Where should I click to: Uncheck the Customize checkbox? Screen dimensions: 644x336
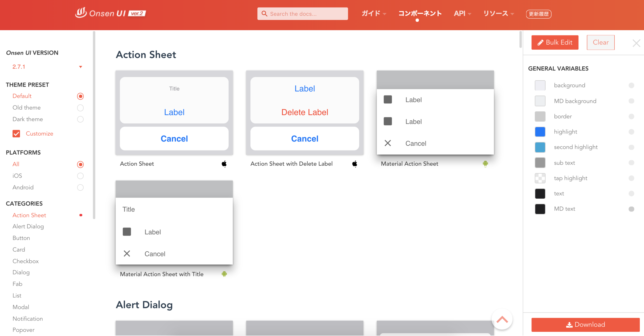[x=16, y=134]
